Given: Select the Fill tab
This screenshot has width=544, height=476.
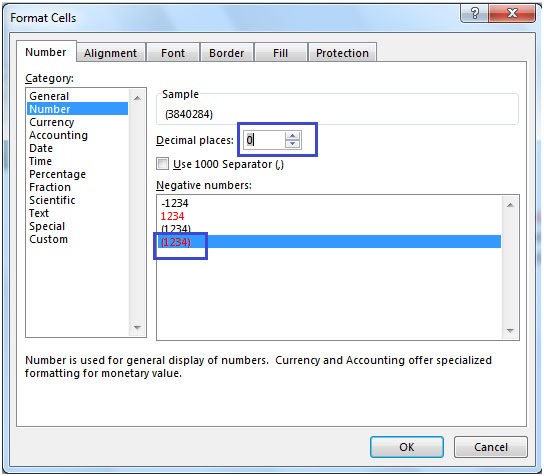Looking at the screenshot, I should coord(280,53).
